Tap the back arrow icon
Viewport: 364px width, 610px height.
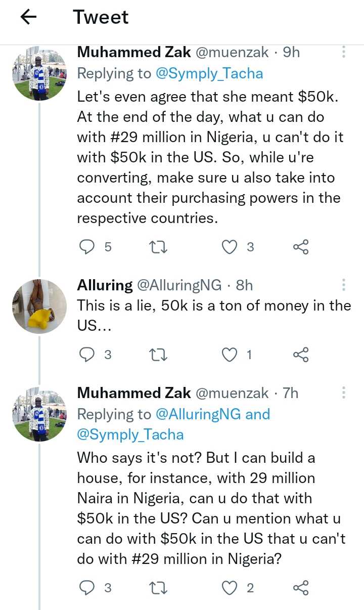coord(28,17)
